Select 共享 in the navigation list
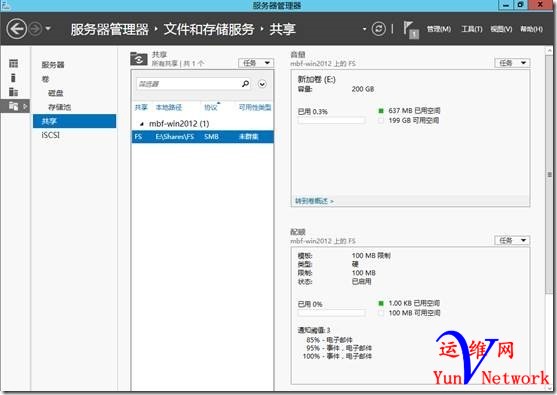Screen dimensions: 557x395 coord(74,121)
